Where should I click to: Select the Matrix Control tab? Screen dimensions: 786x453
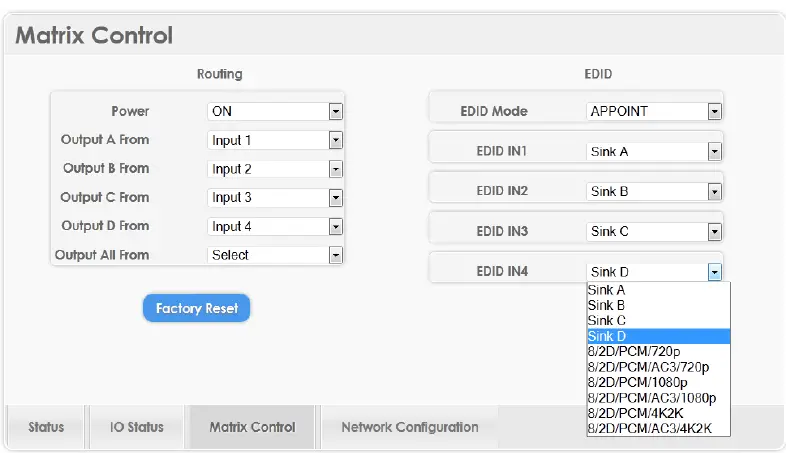(252, 427)
